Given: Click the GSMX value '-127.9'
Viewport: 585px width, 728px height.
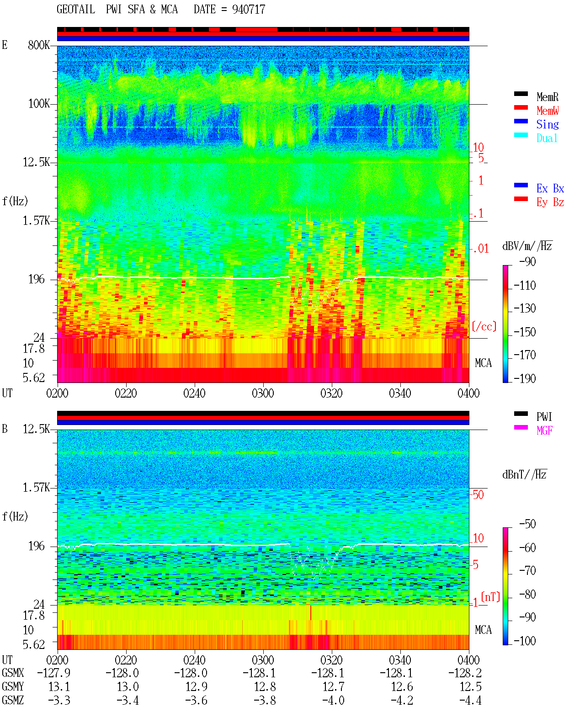Looking at the screenshot, I should 53,673.
